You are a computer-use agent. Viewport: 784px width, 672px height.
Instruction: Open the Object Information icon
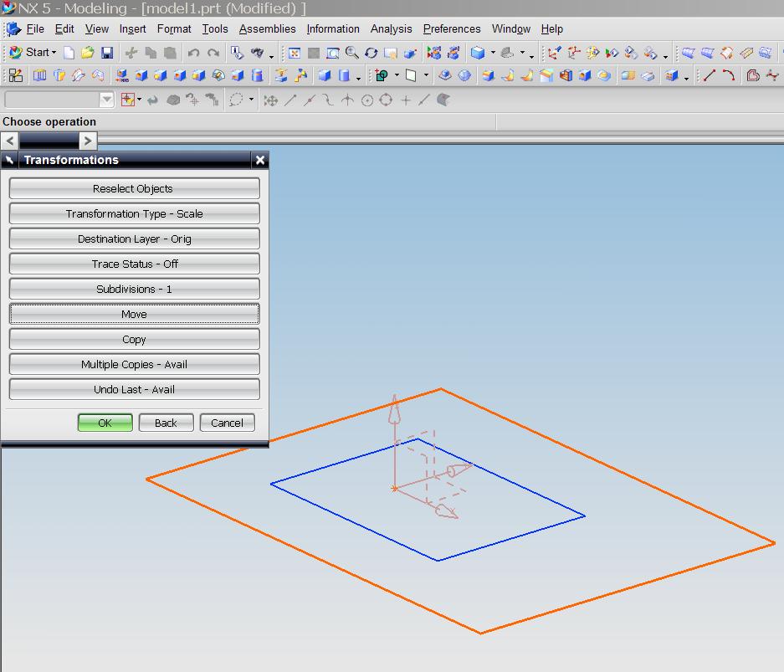[x=237, y=53]
